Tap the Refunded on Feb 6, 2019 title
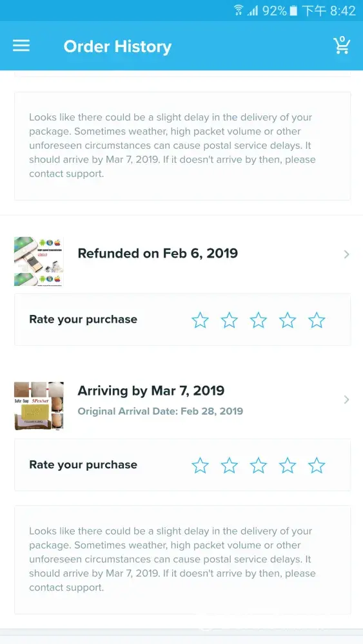This screenshot has height=644, width=363. [x=158, y=253]
